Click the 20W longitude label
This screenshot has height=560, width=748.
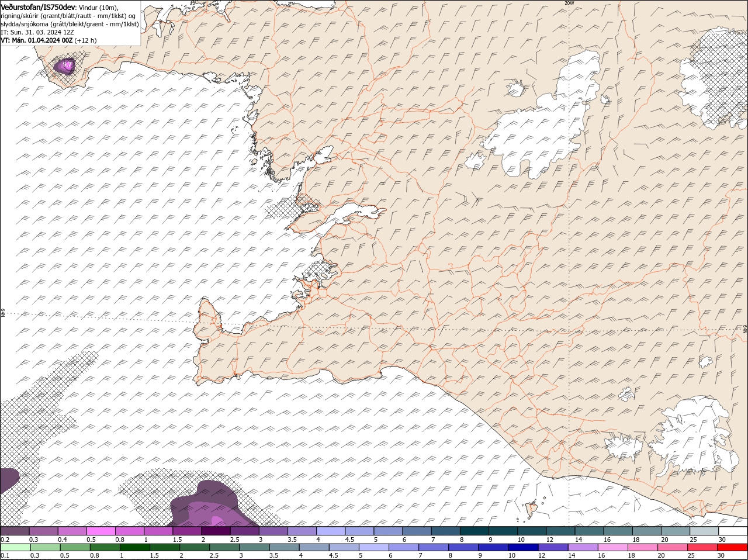[x=569, y=3]
